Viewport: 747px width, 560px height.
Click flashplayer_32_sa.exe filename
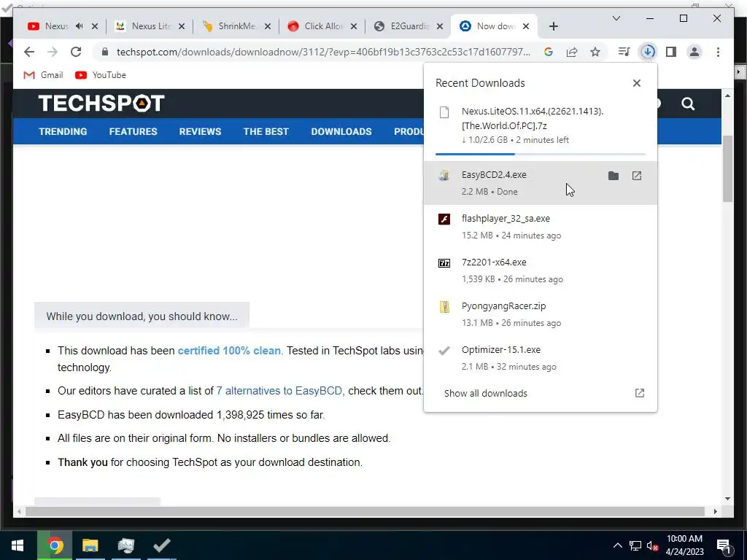click(506, 219)
